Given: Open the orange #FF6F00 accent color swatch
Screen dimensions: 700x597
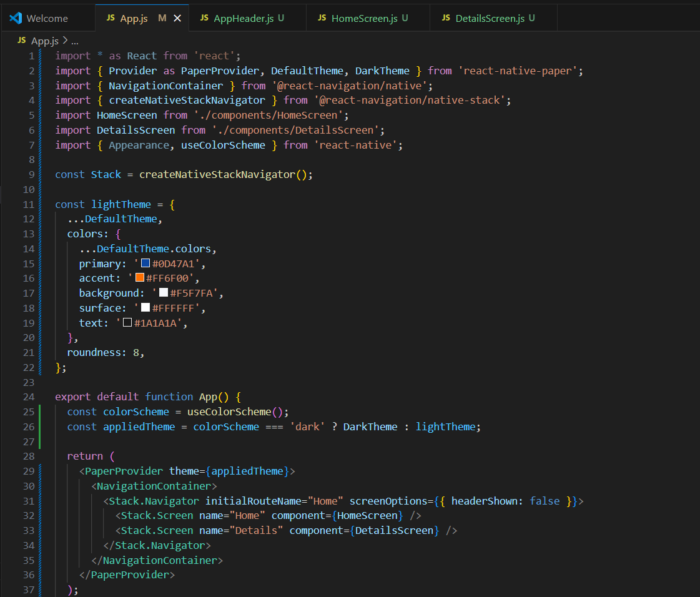Looking at the screenshot, I should (140, 278).
